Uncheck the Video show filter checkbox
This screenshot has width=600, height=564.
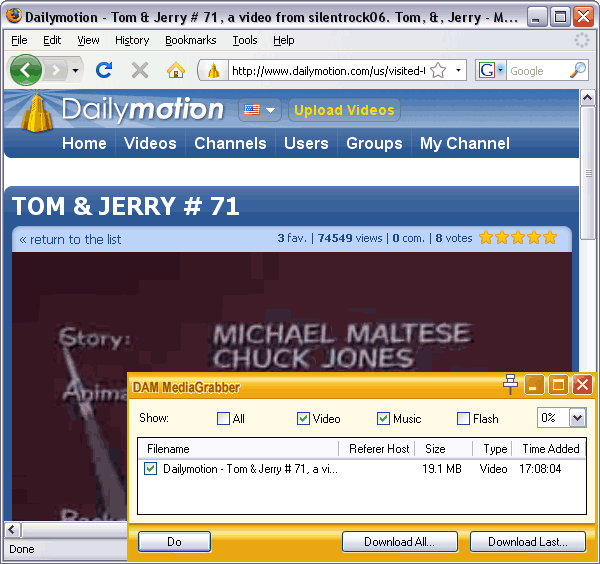coord(303,419)
